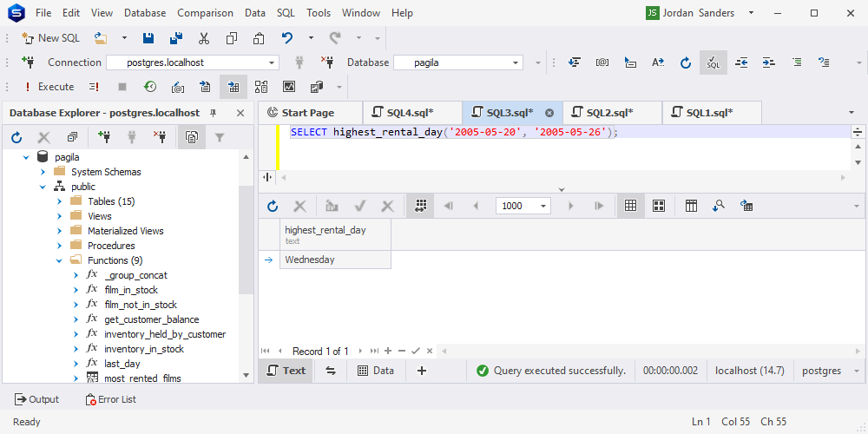
Task: Expand the Views folder
Action: click(59, 216)
